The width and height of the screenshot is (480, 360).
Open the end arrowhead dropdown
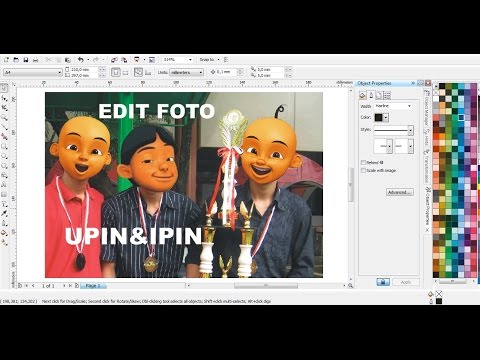[x=411, y=146]
